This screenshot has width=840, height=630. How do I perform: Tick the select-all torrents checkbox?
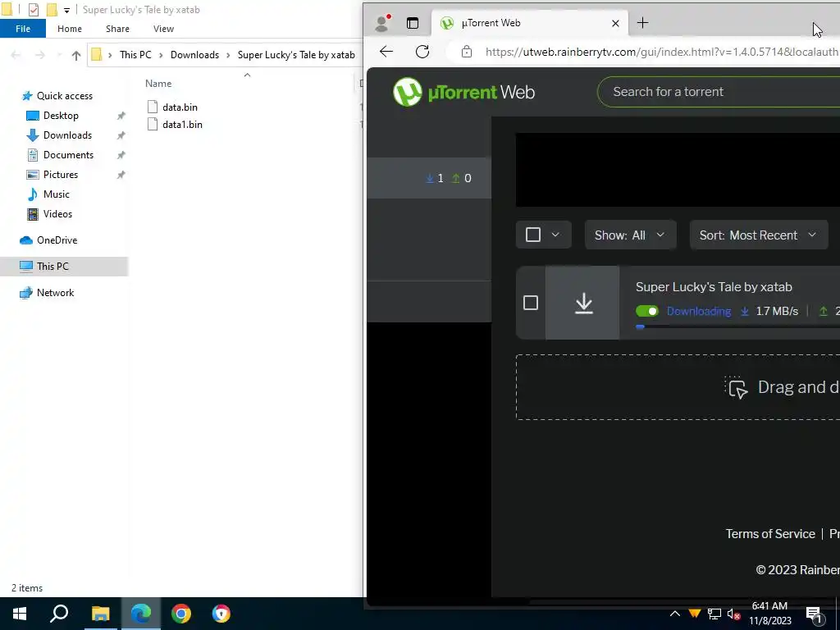pyautogui.click(x=533, y=235)
